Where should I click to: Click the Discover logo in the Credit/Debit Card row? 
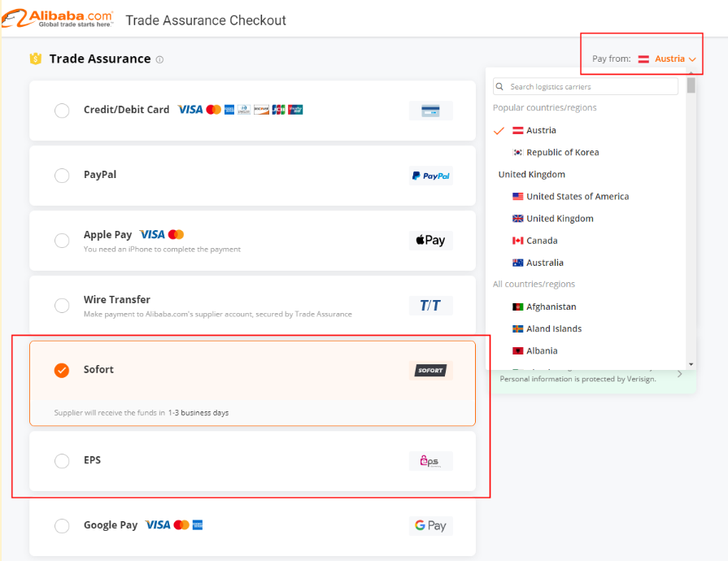[261, 110]
